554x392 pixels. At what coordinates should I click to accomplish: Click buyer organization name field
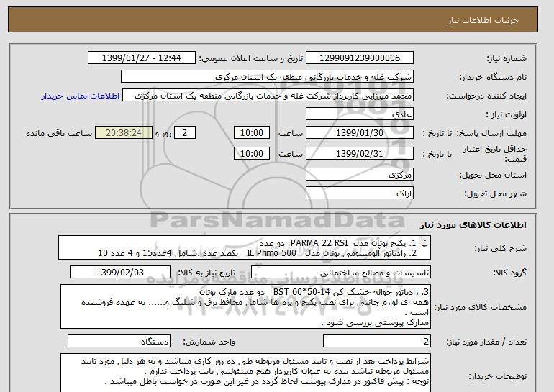point(267,77)
